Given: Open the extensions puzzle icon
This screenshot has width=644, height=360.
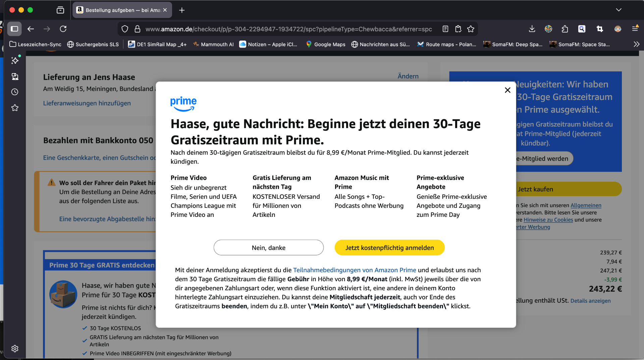Looking at the screenshot, I should pyautogui.click(x=565, y=29).
